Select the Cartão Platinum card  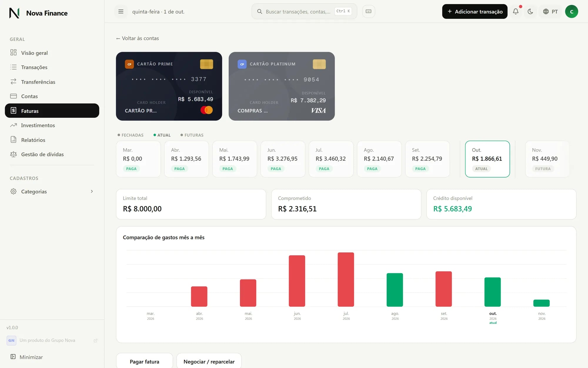(282, 86)
